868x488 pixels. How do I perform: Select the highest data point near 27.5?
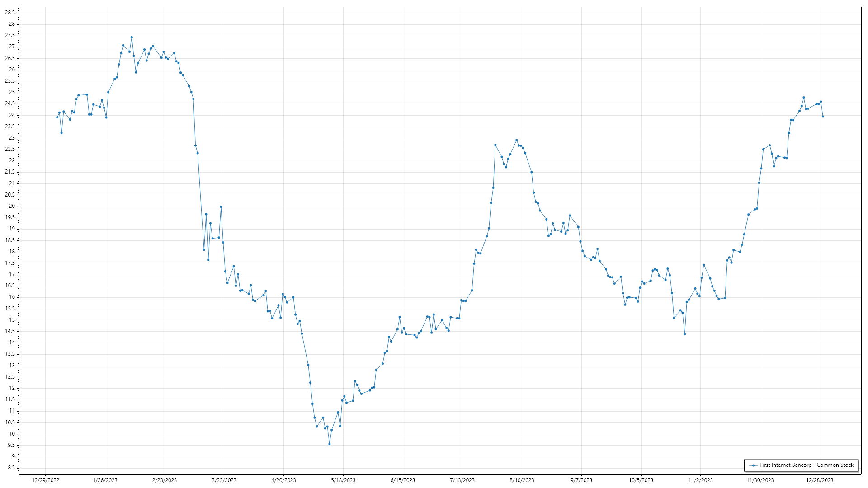coord(132,38)
